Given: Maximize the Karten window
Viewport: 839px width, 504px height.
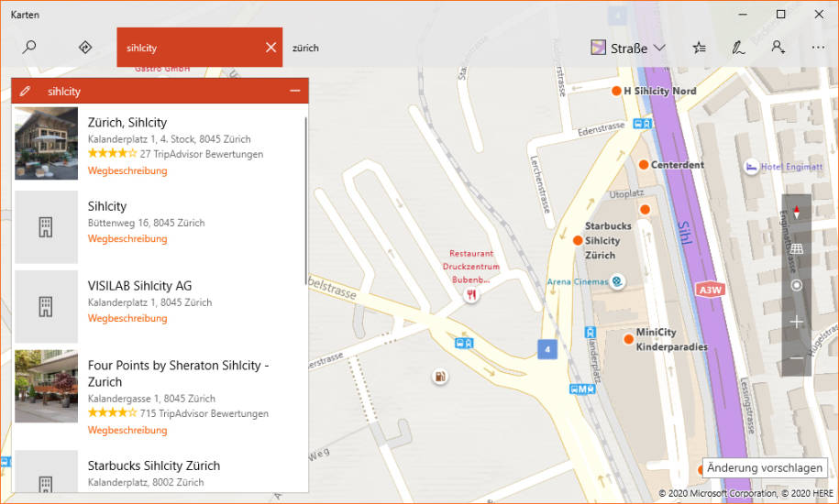Looking at the screenshot, I should (780, 15).
